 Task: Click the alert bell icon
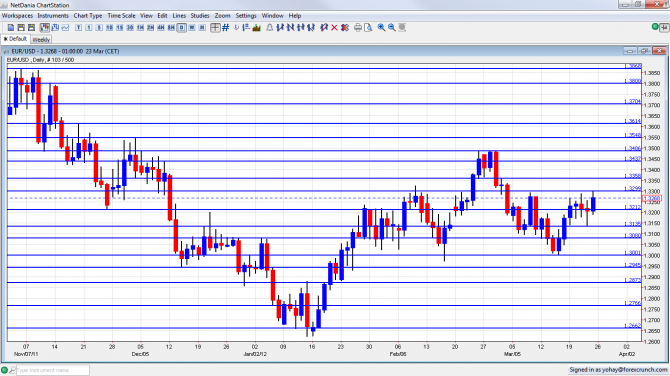coord(270,27)
